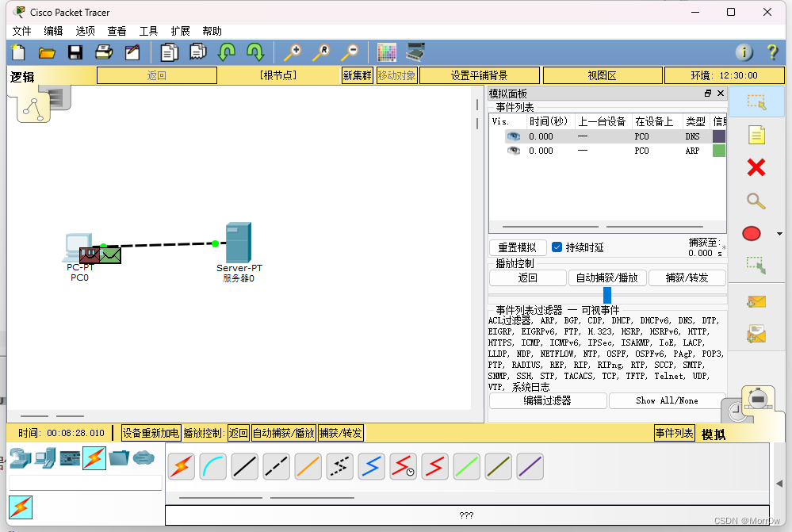Viewport: 792px width, 532px height.
Task: Open the 文件 menu
Action: (21, 32)
